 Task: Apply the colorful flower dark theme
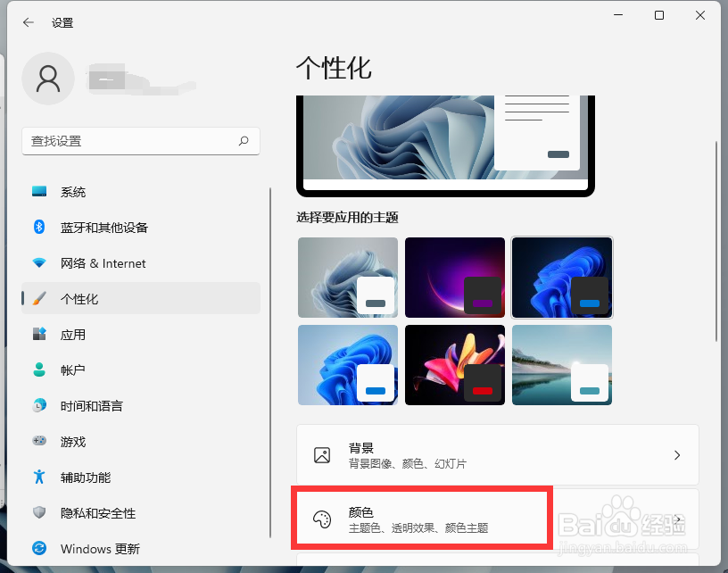(x=454, y=365)
